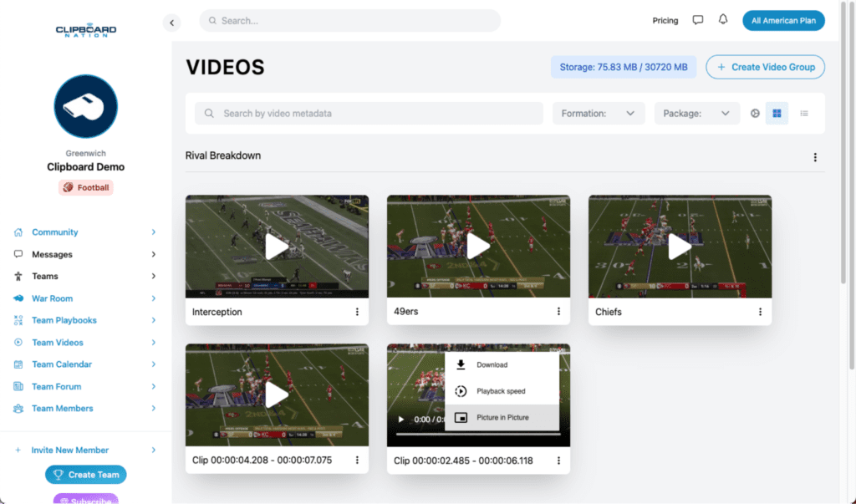856x504 pixels.
Task: Switch to grid view layout
Action: (x=777, y=114)
